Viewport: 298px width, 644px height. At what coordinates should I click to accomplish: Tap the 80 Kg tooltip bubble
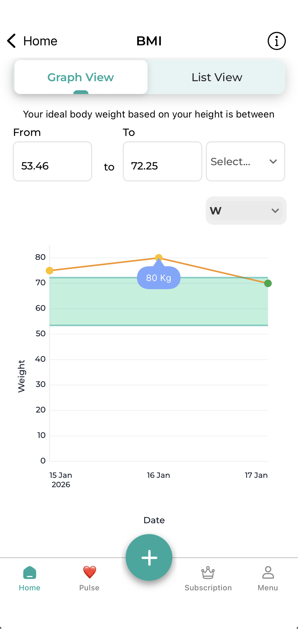(159, 278)
